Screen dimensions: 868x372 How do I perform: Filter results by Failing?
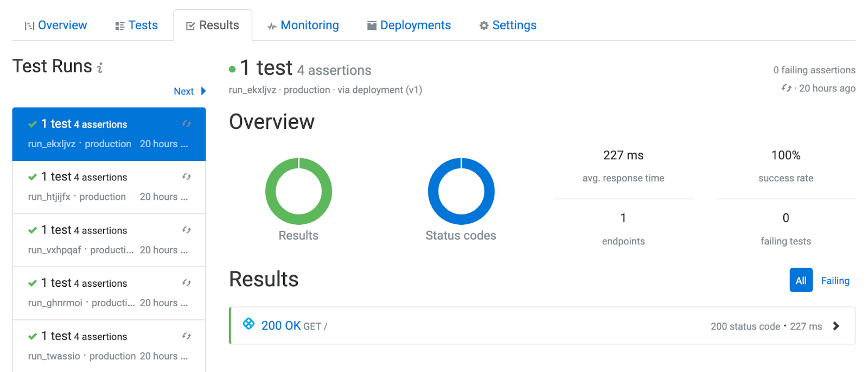point(835,281)
